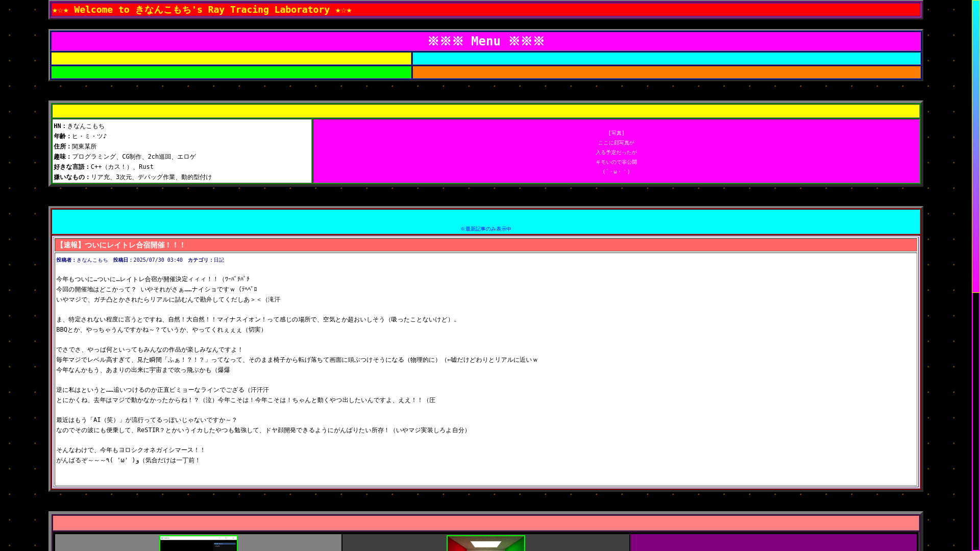Click the line 今年もヨロシクオネガイシマース！！

pos(131,450)
